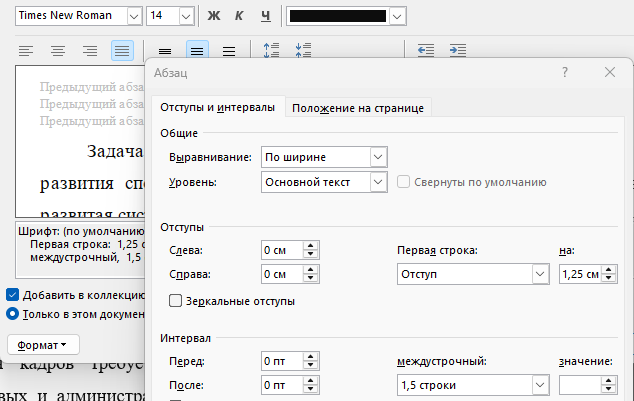The image size is (634, 401).
Task: Close the Абзац dialog
Action: point(610,72)
